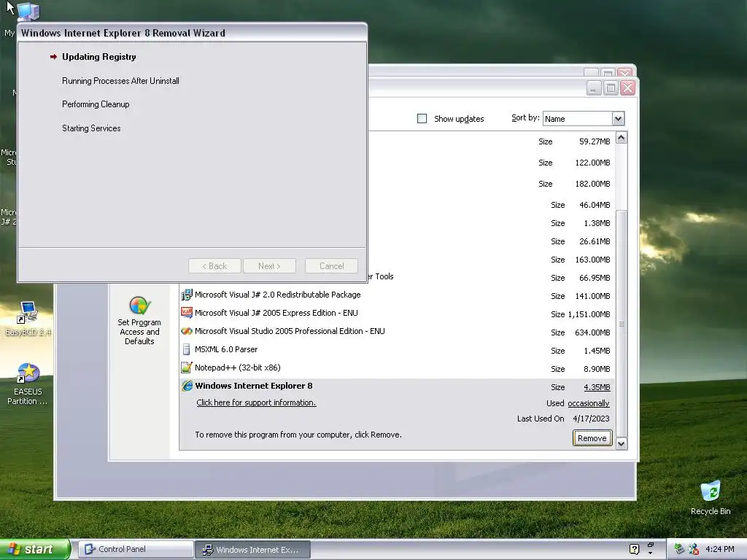Click the Visual J# 2005 Express Edition icon

187,313
